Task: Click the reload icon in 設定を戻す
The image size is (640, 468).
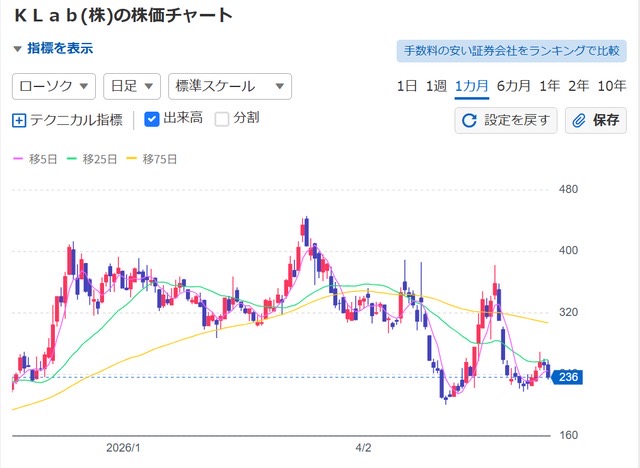Action: 469,120
